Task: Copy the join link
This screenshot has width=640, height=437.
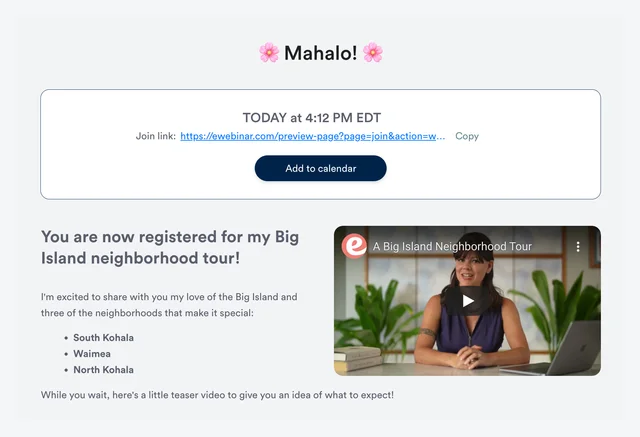Action: (467, 136)
